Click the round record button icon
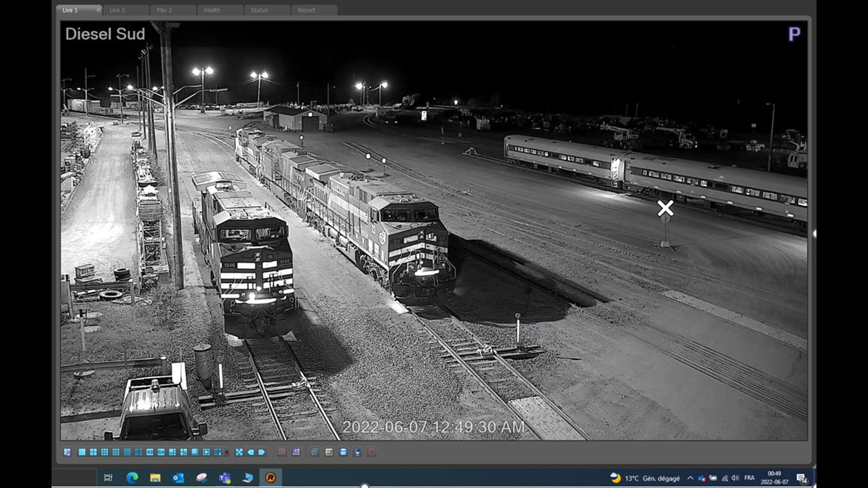The image size is (868, 488). click(372, 452)
